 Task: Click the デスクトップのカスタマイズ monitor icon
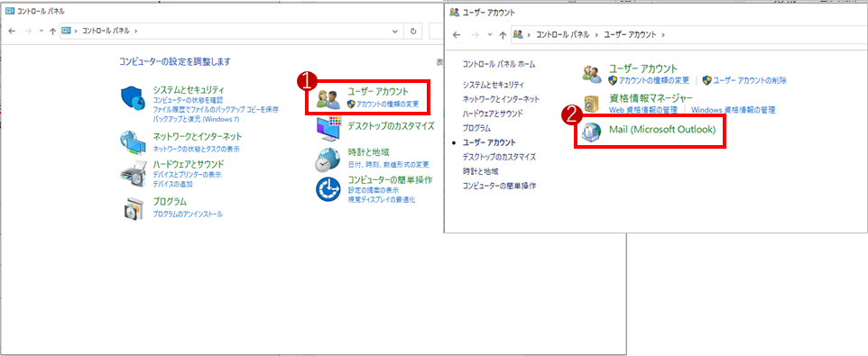click(x=328, y=129)
